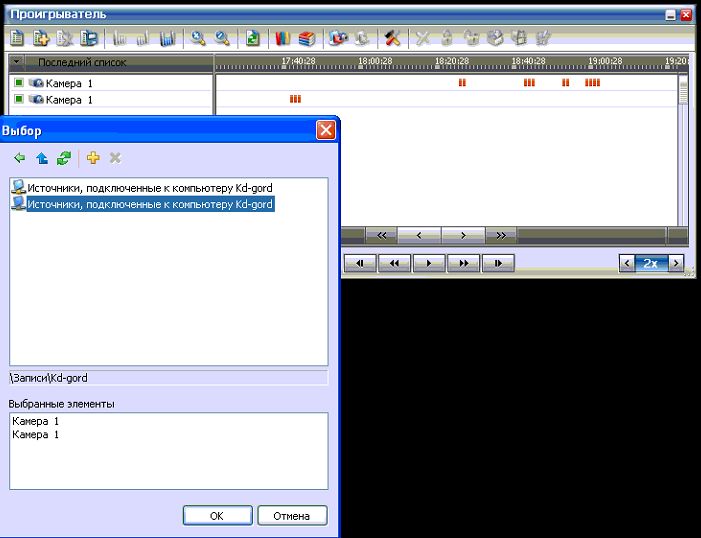Click the green back arrow in Выбор dialog
Image resolution: width=701 pixels, height=538 pixels.
19,158
